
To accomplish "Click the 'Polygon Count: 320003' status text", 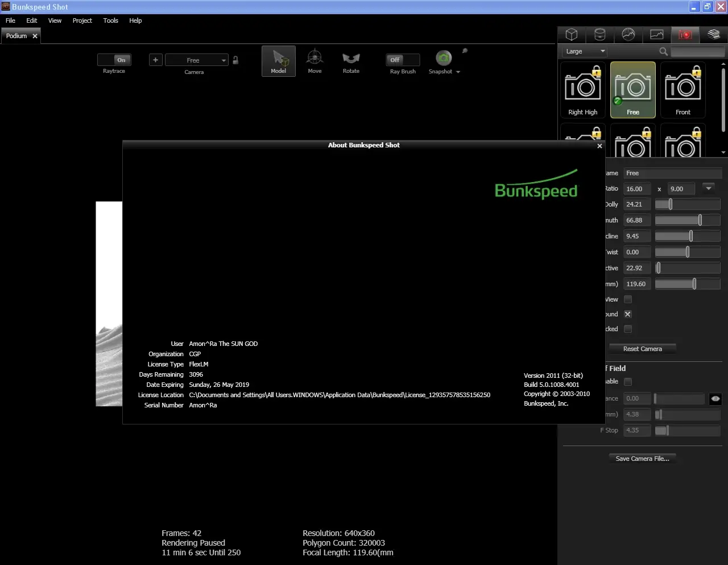I will [x=344, y=543].
